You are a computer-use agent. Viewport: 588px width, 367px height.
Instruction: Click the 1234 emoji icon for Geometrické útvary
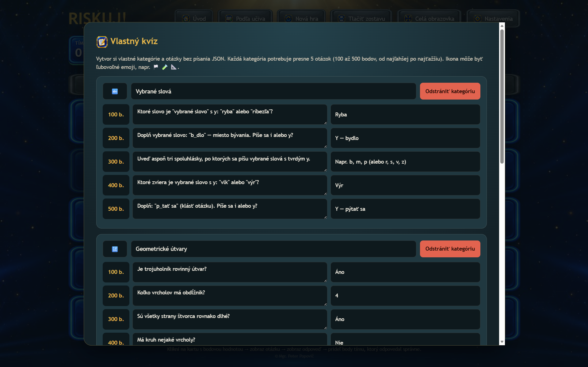pos(115,249)
